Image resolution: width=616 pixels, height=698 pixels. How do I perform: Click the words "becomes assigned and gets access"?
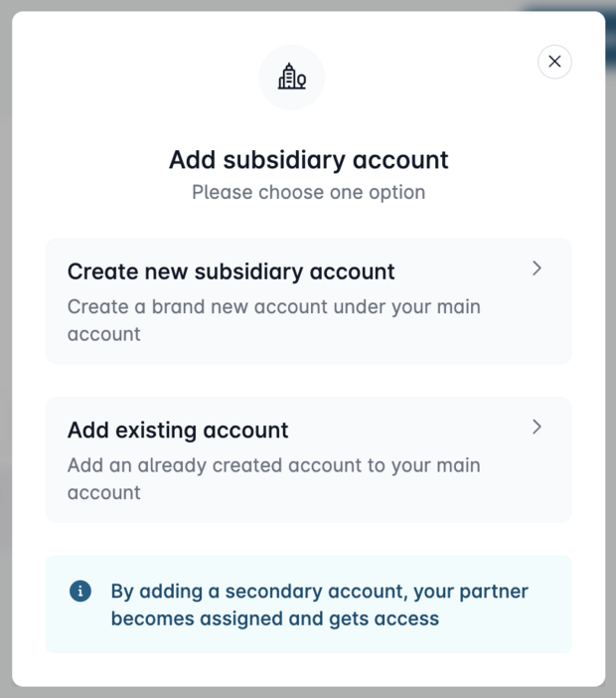tap(274, 618)
